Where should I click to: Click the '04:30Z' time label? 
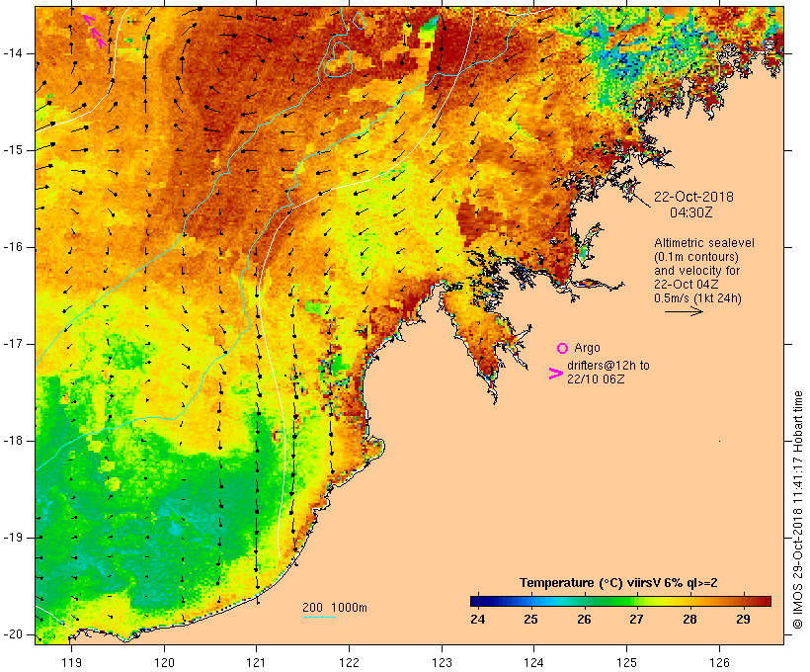(x=691, y=212)
